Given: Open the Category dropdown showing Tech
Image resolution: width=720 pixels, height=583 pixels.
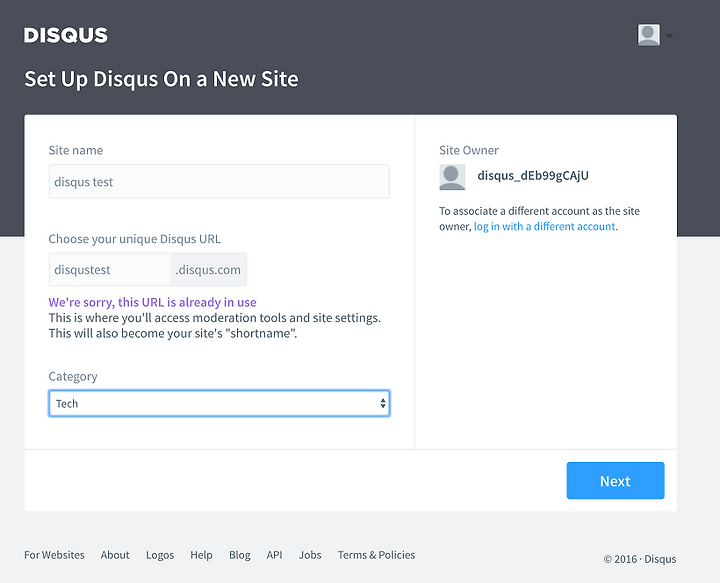Looking at the screenshot, I should pos(219,403).
